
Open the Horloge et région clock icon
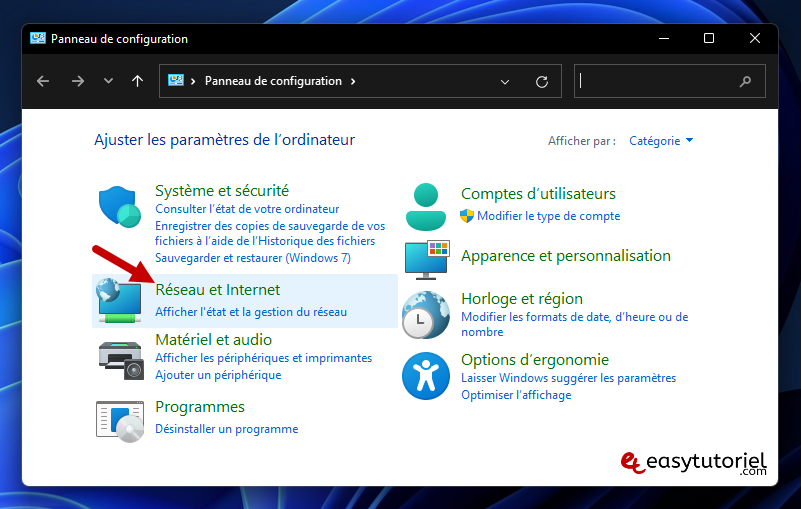[x=426, y=315]
